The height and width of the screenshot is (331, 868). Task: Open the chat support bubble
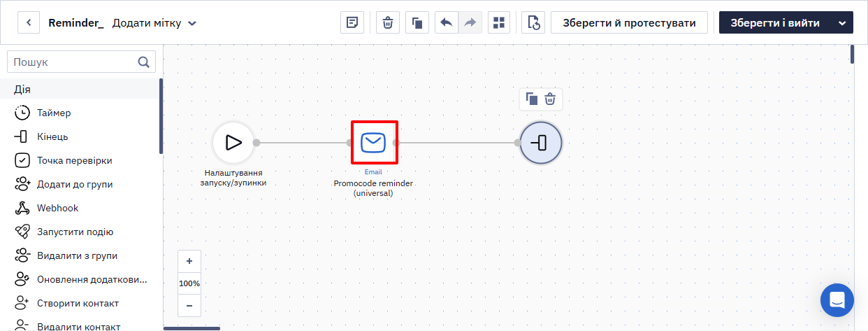click(837, 300)
